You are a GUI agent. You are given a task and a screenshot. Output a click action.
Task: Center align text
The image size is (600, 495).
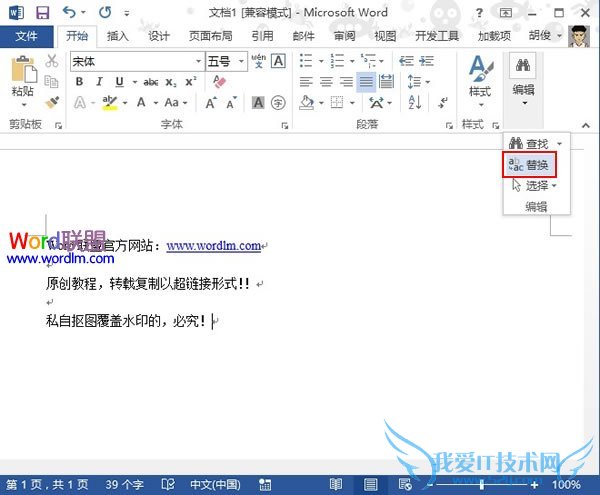coord(326,81)
